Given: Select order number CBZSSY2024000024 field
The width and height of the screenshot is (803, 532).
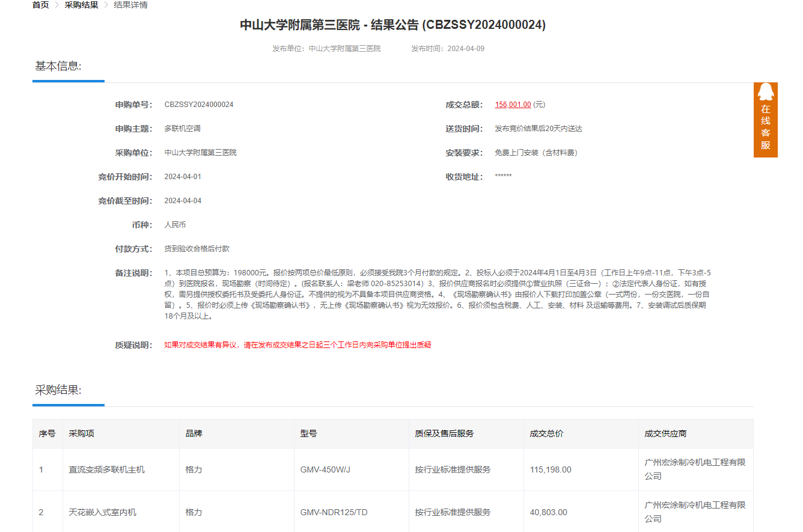Looking at the screenshot, I should pyautogui.click(x=199, y=104).
